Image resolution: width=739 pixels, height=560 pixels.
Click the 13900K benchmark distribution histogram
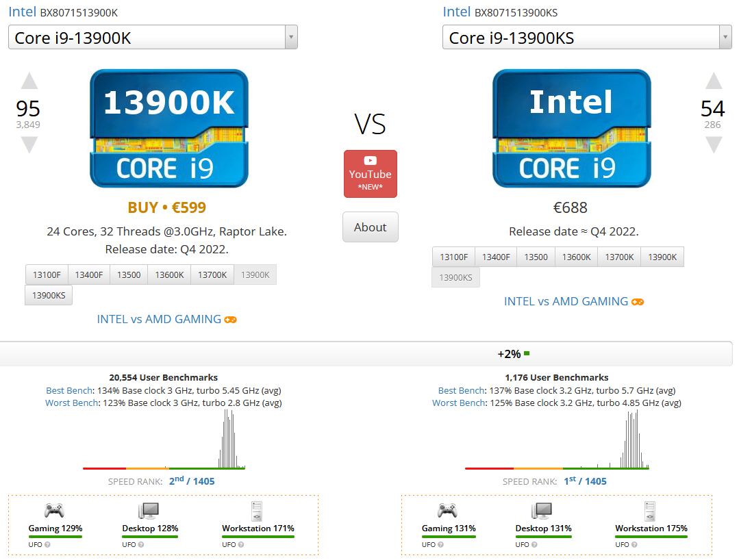[164, 440]
